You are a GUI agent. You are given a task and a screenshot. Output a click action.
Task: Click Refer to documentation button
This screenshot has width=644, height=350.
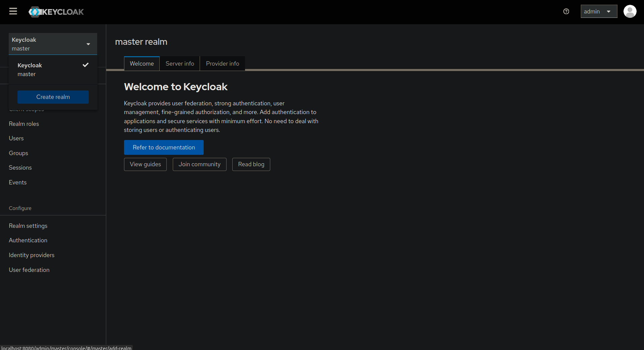pyautogui.click(x=164, y=147)
